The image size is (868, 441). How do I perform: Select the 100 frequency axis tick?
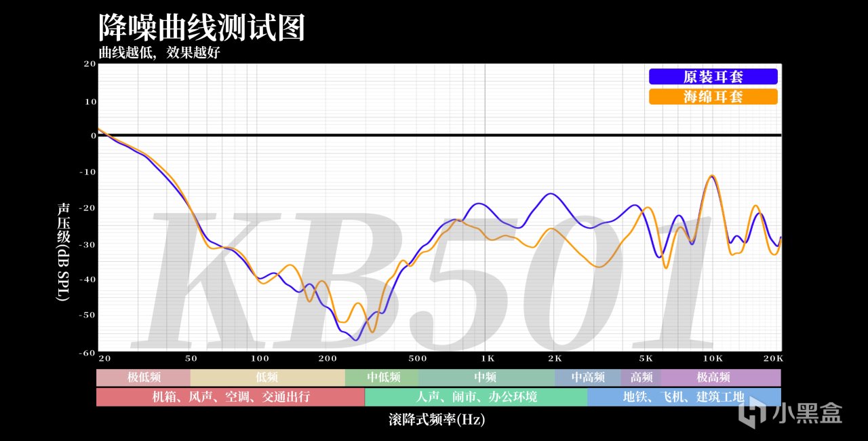coord(260,358)
